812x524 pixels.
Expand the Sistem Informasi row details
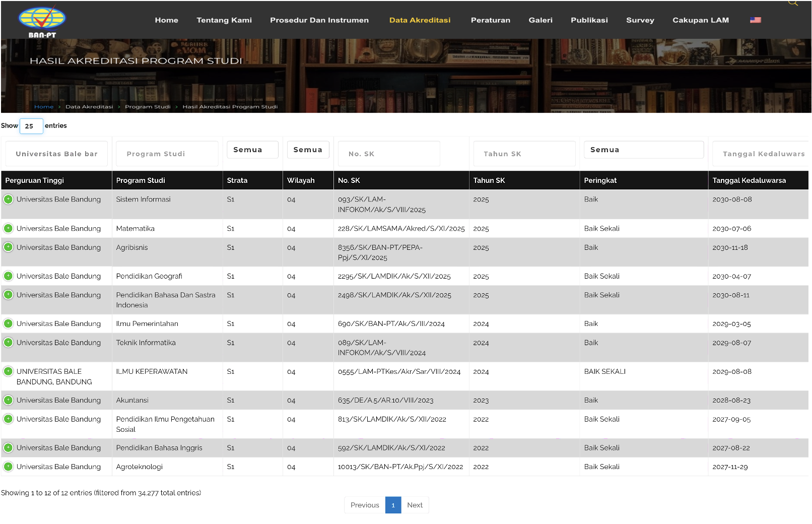pyautogui.click(x=8, y=199)
